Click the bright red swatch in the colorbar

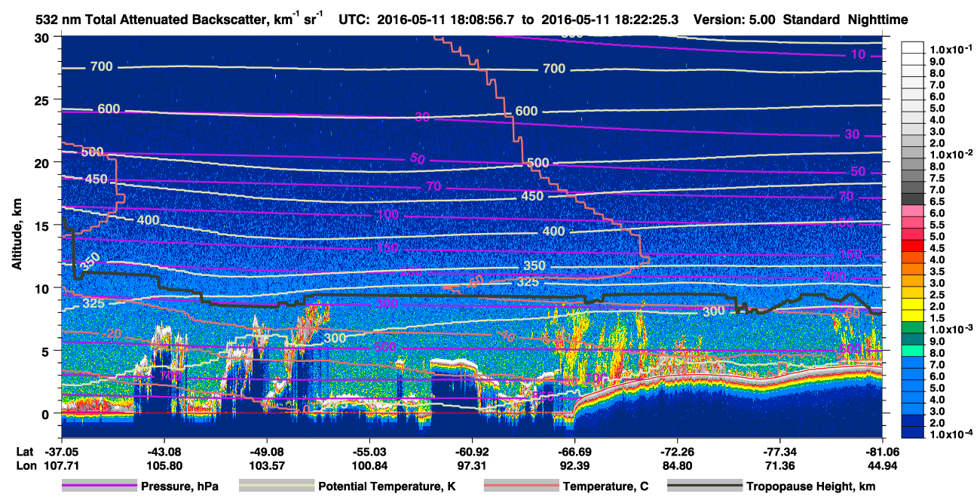913,246
